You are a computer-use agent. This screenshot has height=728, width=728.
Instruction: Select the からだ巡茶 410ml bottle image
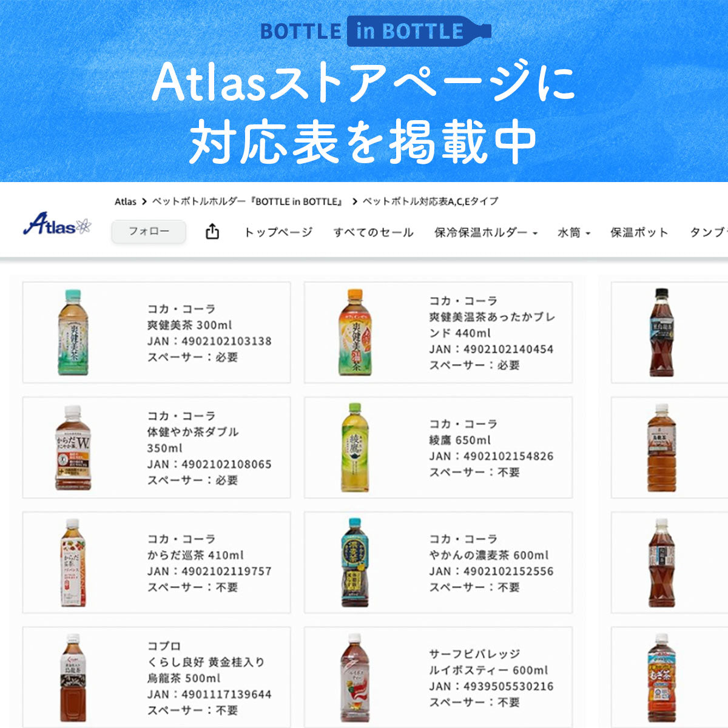tap(73, 562)
